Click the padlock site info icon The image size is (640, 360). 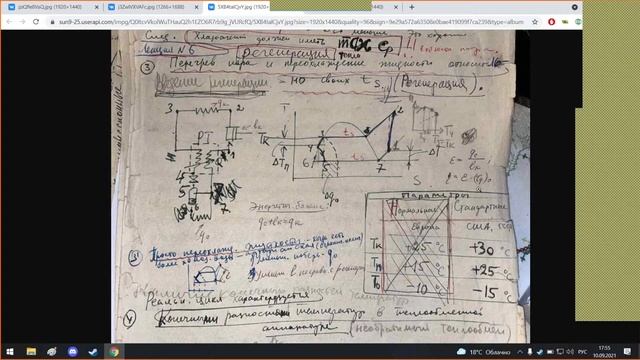point(52,22)
